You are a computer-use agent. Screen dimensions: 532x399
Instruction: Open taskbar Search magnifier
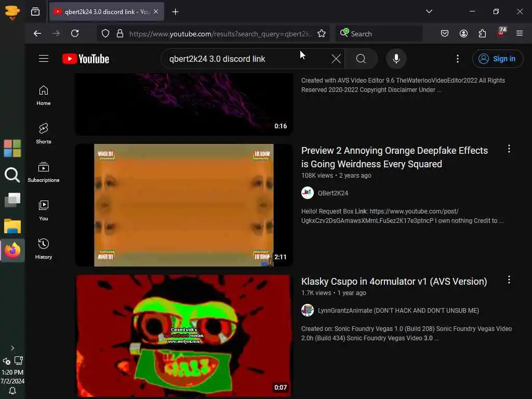click(x=12, y=175)
